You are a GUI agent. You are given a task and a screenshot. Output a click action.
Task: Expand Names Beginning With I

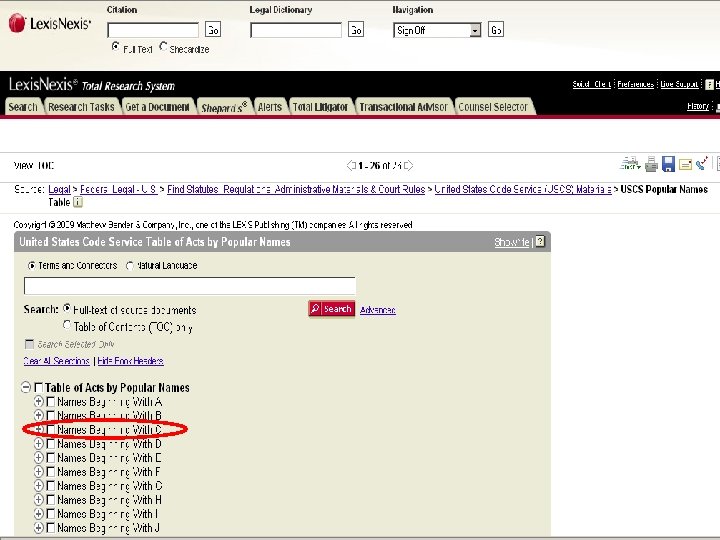click(39, 513)
